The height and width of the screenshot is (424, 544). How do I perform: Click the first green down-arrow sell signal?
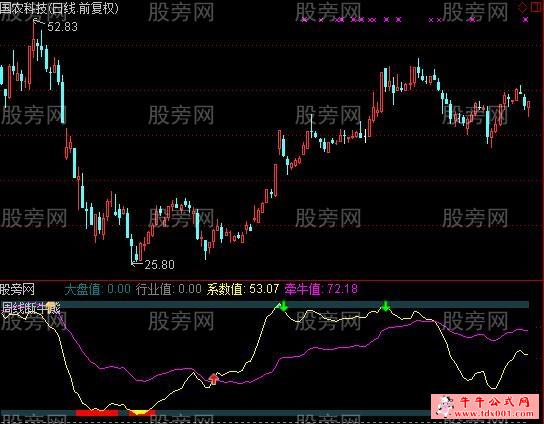tap(284, 306)
